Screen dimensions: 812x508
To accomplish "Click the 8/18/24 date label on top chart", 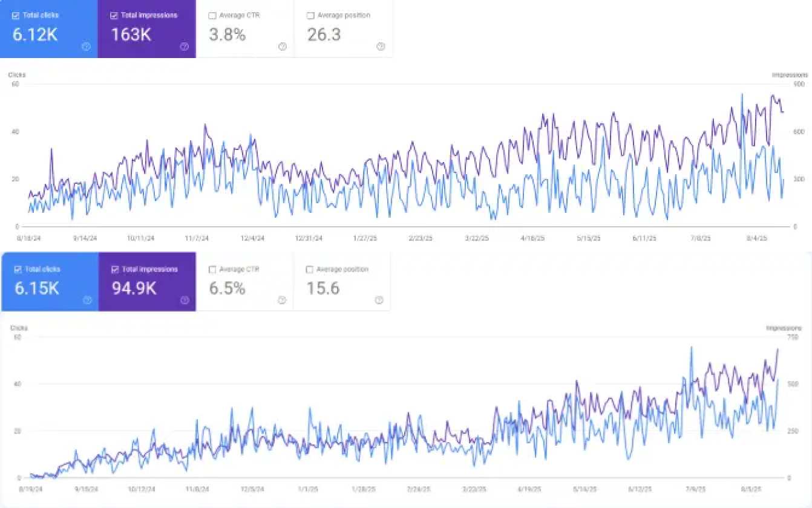I will click(x=29, y=238).
